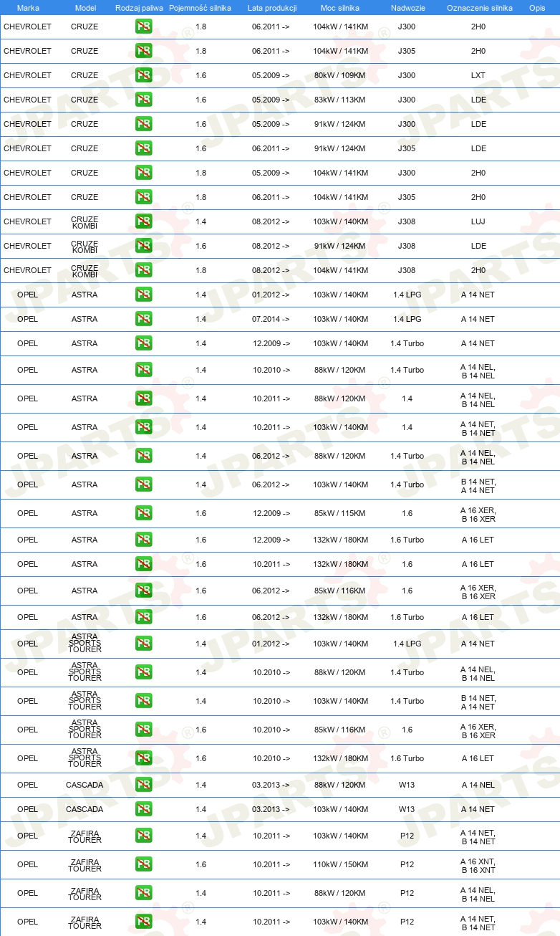Click 1.6 displacement in Zafira Tourer 110kW row

tap(201, 864)
